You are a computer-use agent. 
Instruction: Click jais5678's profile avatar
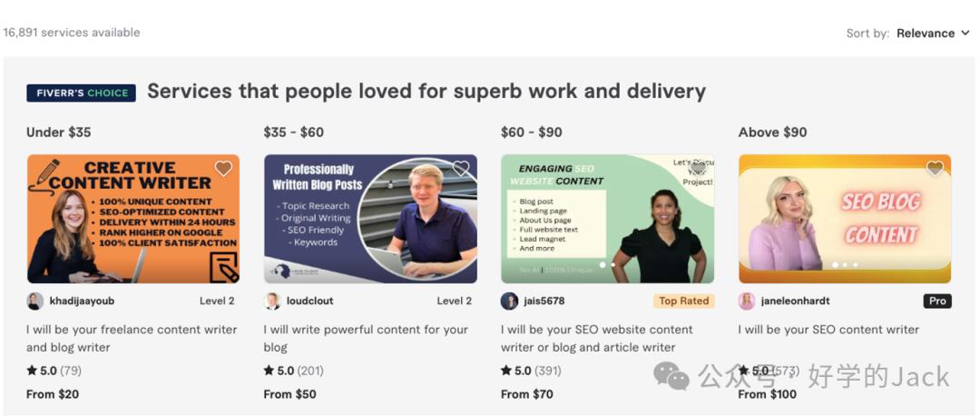[x=510, y=302]
